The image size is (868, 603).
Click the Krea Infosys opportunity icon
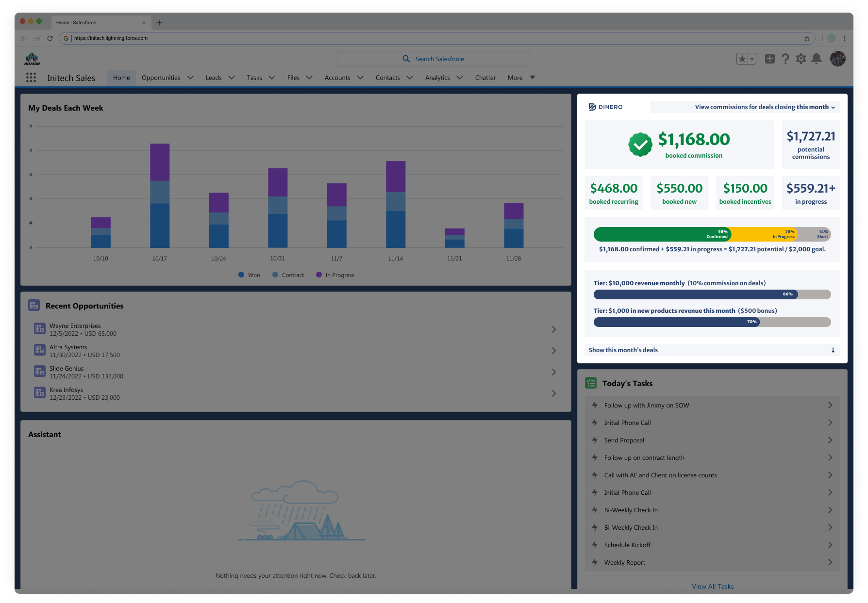(40, 393)
